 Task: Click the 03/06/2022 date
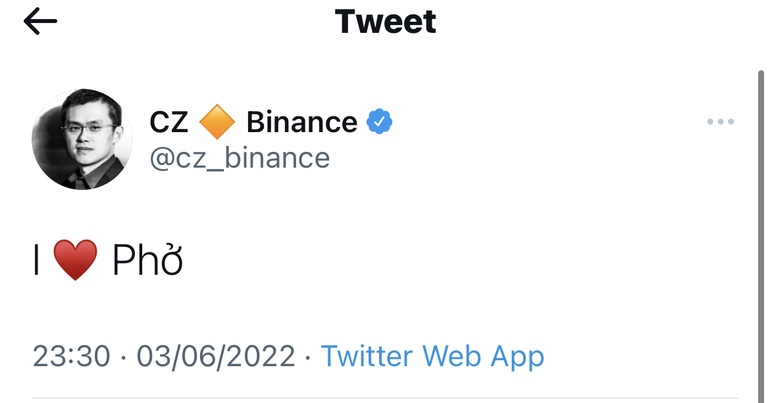point(216,356)
